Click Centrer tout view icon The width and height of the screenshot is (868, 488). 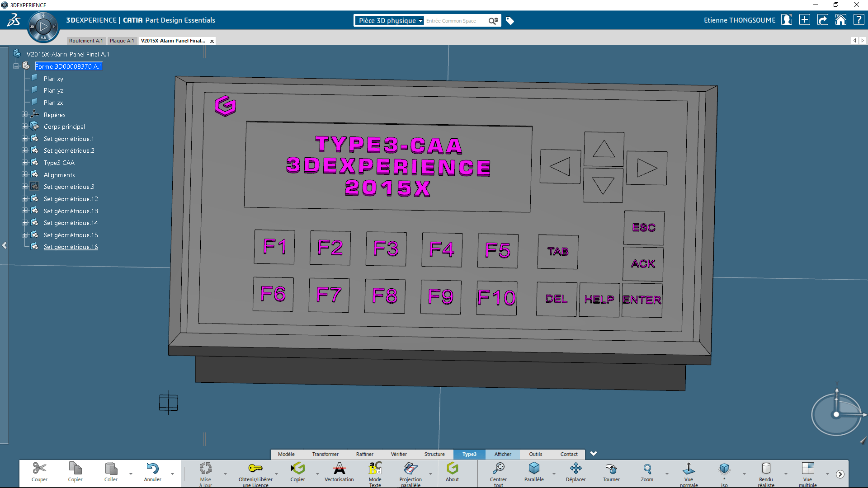(498, 468)
